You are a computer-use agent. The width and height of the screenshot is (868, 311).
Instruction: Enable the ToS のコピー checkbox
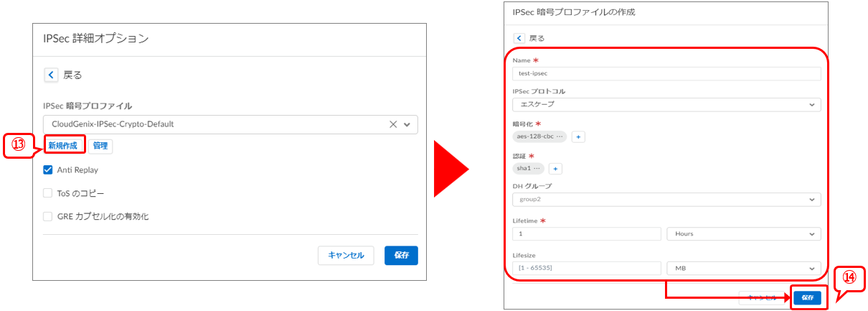pyautogui.click(x=48, y=193)
